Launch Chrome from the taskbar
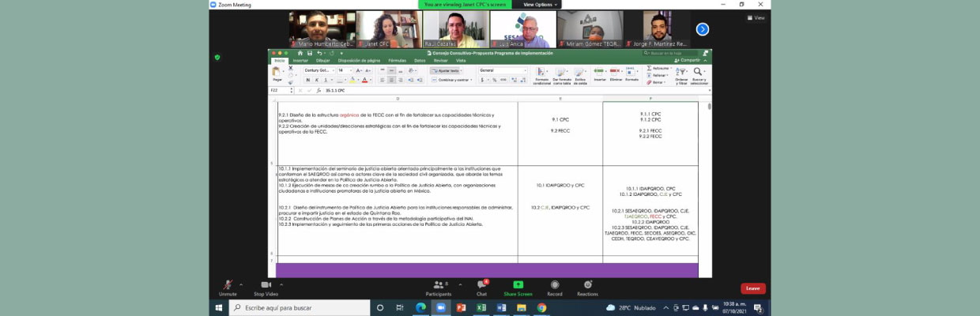The image size is (980, 316). click(542, 307)
